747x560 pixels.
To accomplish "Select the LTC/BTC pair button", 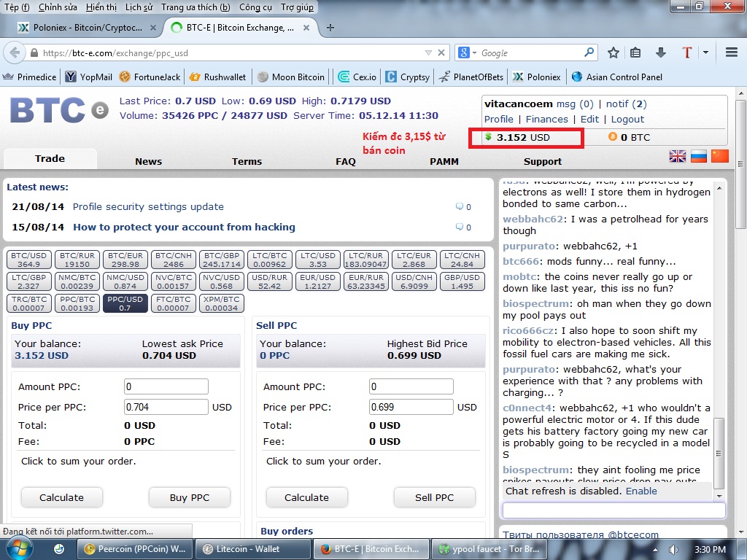I will [270, 260].
